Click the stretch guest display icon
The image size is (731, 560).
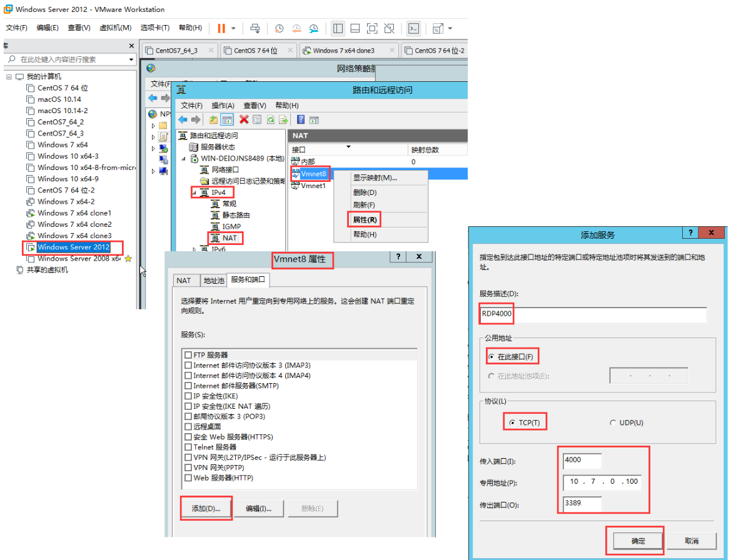point(438,28)
